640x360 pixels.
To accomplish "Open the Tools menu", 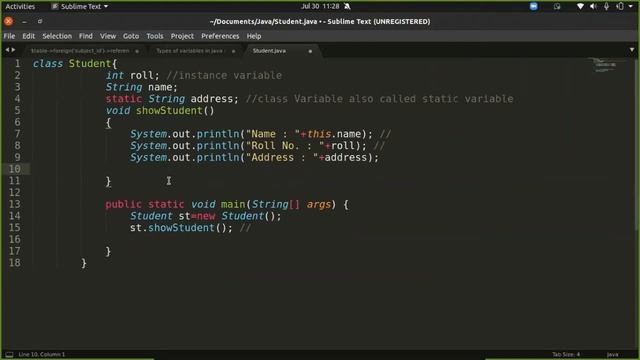I will point(155,36).
